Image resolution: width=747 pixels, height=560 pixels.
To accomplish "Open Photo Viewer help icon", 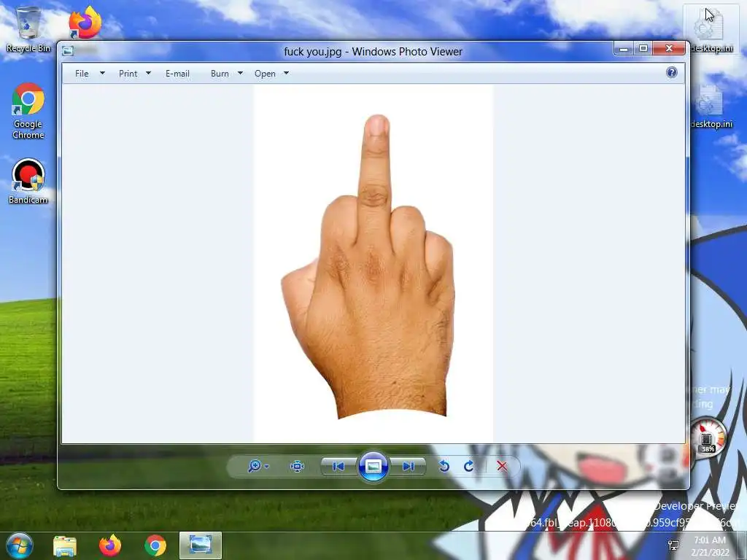I will click(x=672, y=72).
